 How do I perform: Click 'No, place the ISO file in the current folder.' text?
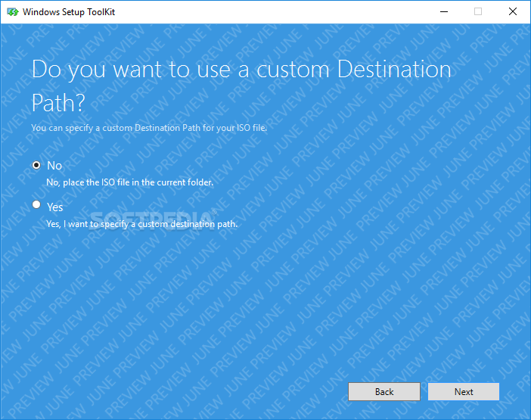[129, 182]
